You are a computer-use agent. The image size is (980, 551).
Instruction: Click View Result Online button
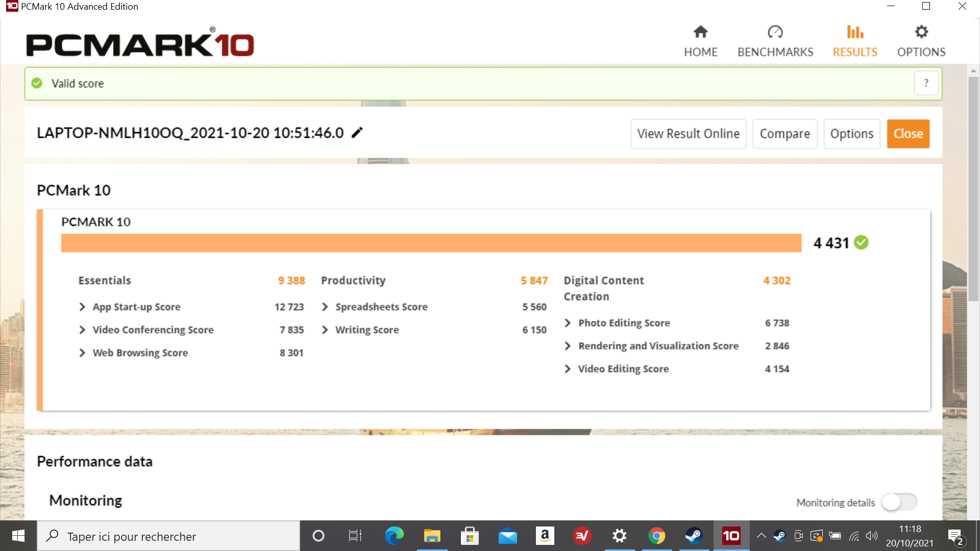689,134
